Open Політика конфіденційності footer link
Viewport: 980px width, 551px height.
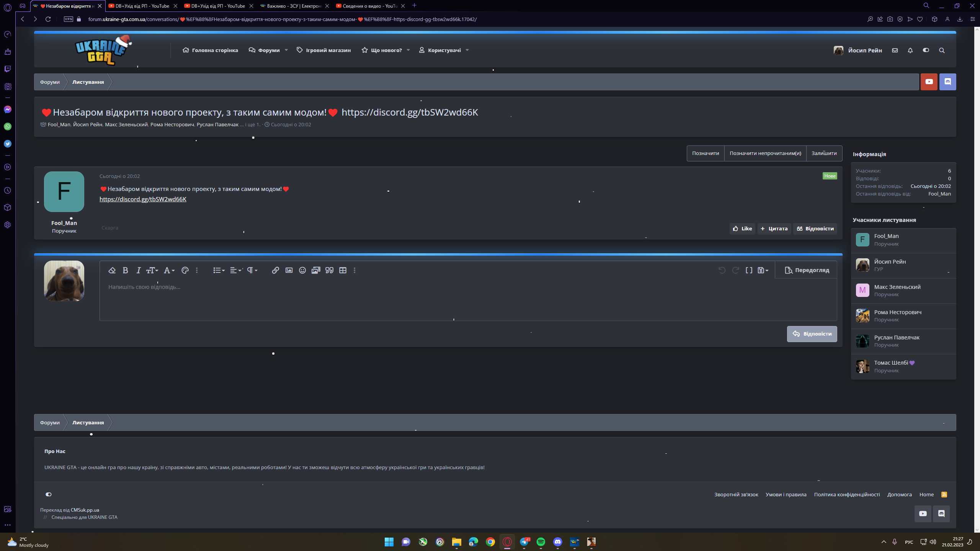pyautogui.click(x=847, y=494)
